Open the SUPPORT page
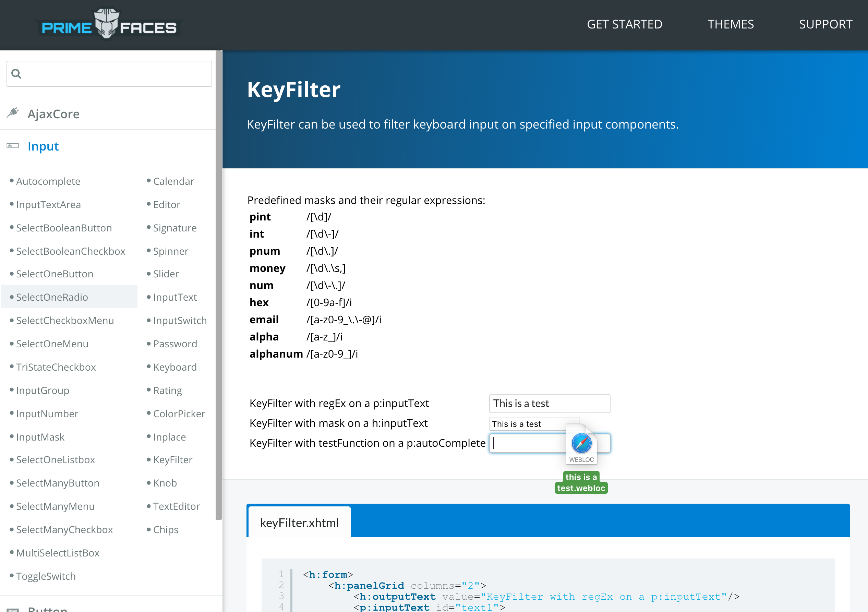 point(825,24)
